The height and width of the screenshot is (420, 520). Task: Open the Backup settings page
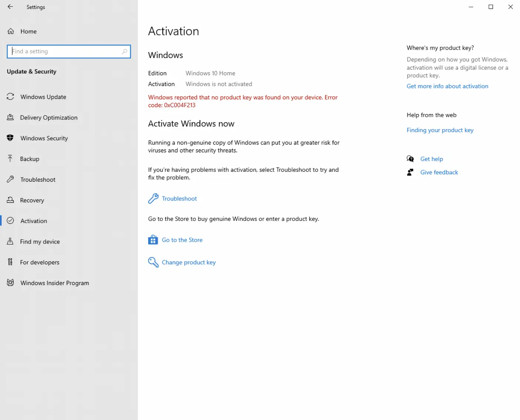[x=30, y=159]
